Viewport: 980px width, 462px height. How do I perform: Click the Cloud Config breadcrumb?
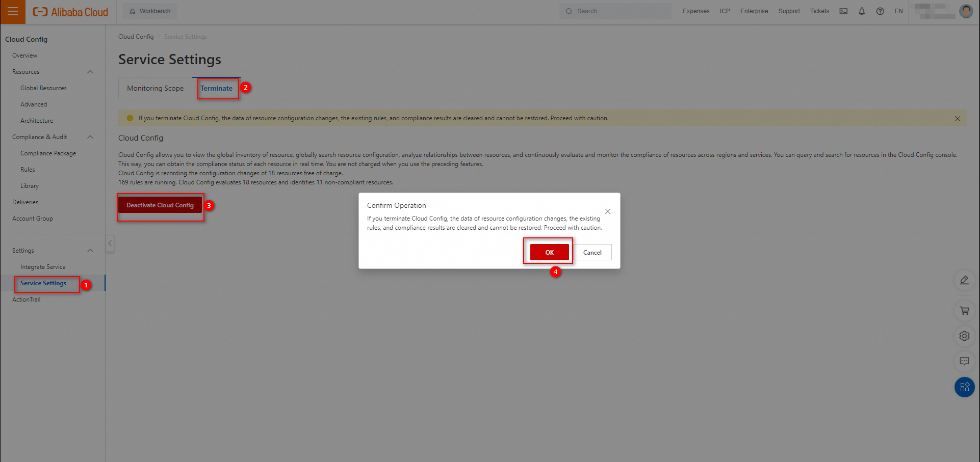pyautogui.click(x=136, y=37)
